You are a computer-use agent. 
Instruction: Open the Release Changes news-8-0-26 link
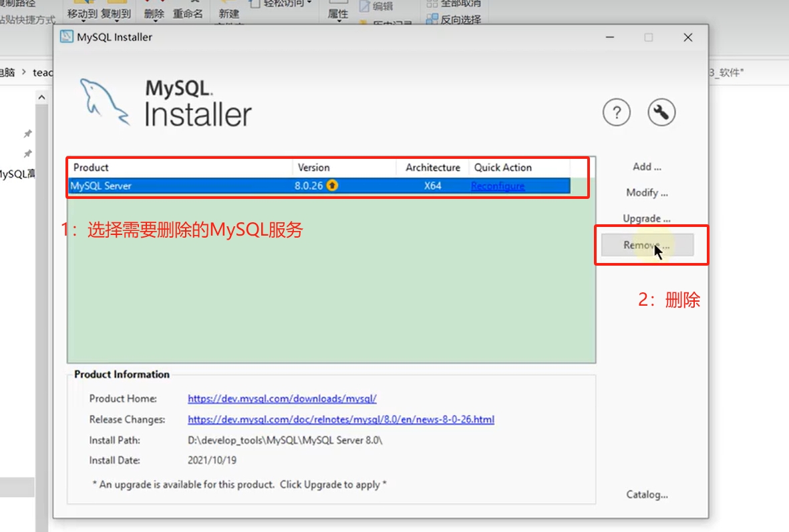[x=341, y=419]
